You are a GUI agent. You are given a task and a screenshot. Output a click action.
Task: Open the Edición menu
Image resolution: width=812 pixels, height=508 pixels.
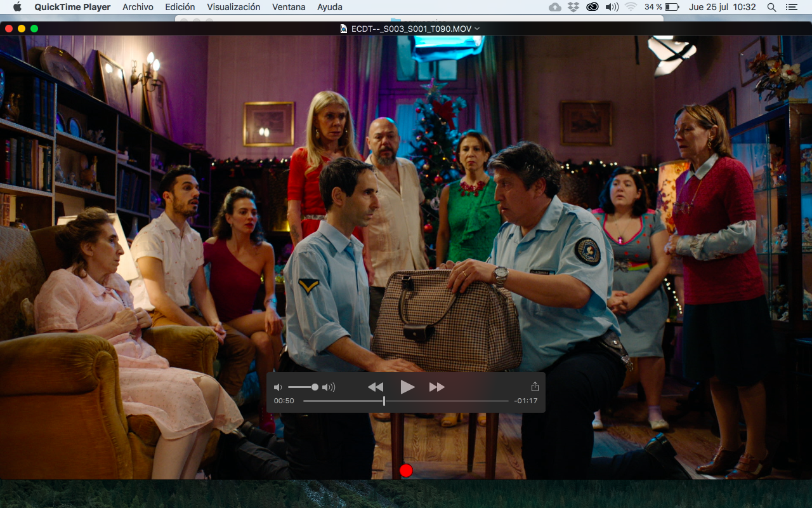[180, 7]
